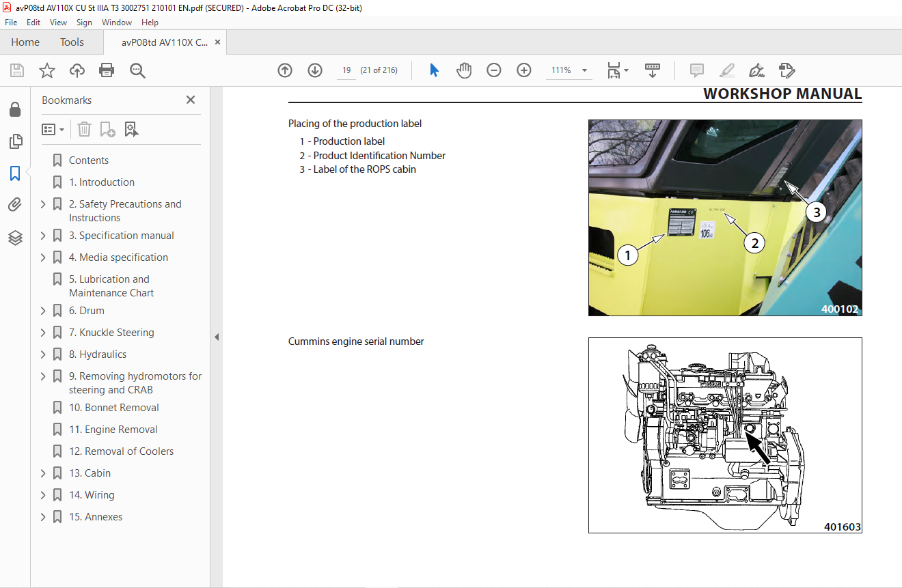Jump to 11. Engine Removal bookmark
The image size is (902, 588).
113,430
